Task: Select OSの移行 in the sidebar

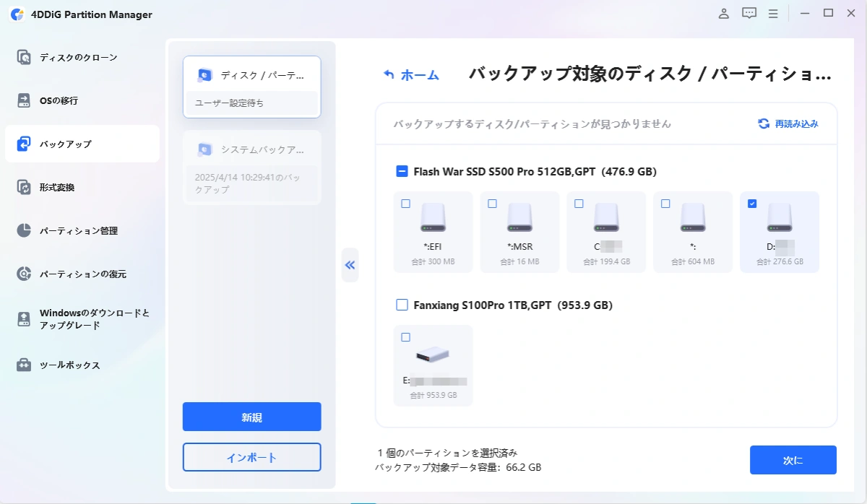Action: pos(82,100)
